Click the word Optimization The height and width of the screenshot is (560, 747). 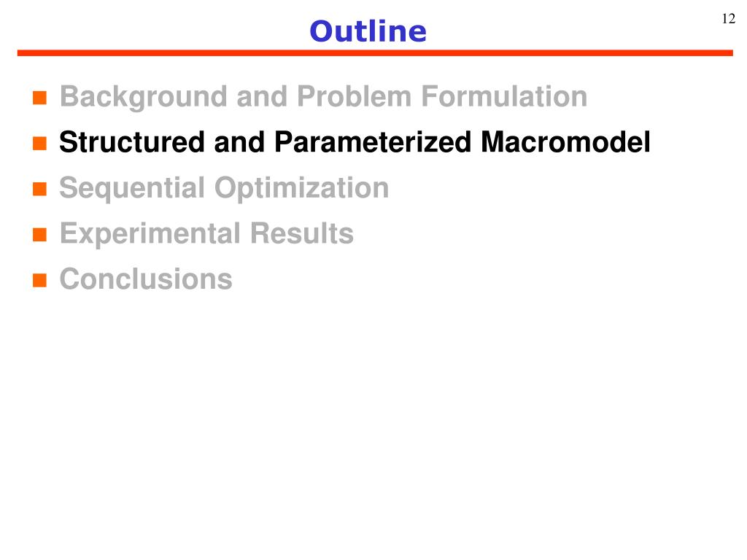coord(301,189)
